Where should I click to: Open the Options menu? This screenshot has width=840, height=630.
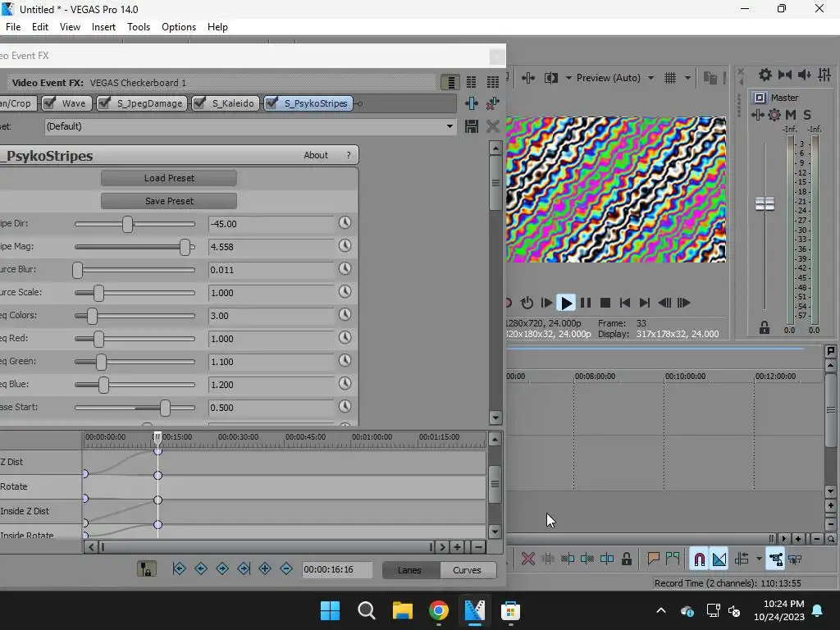tap(178, 27)
